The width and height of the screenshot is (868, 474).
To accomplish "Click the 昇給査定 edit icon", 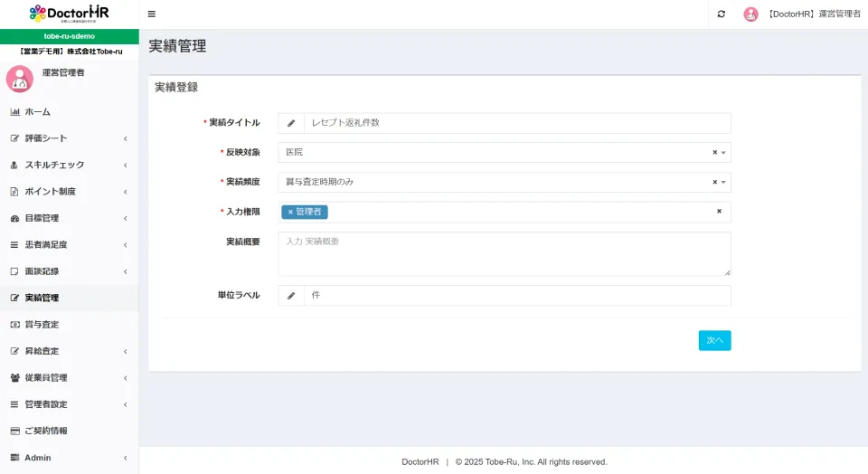I will point(15,351).
